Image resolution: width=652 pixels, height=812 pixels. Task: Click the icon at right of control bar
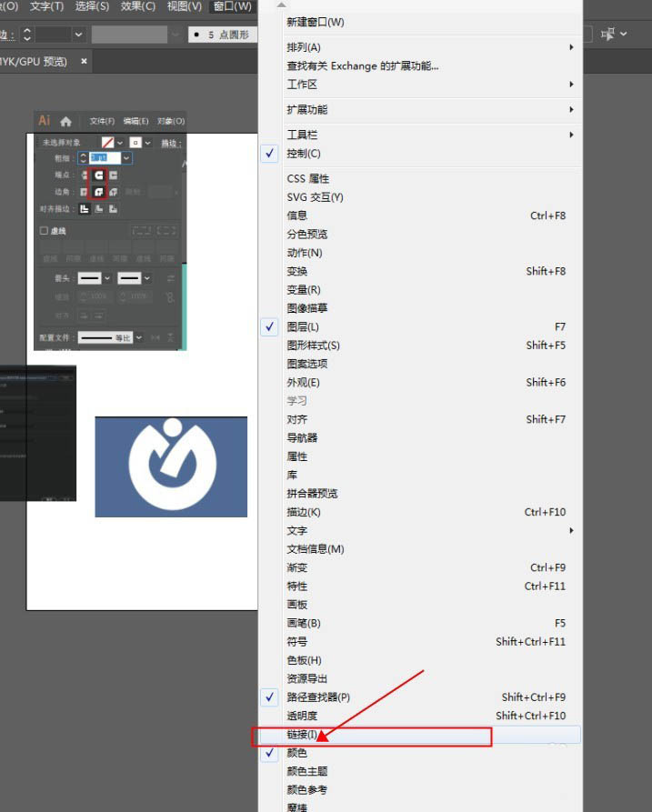(607, 35)
